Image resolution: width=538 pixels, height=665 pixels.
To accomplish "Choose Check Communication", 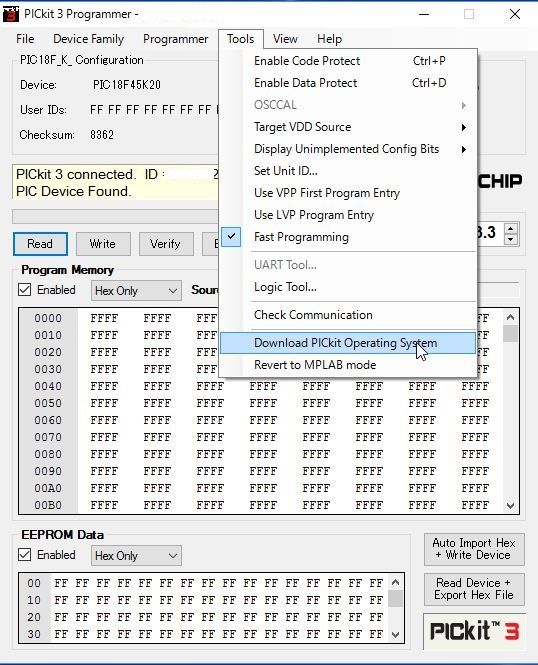I will 348,315.
